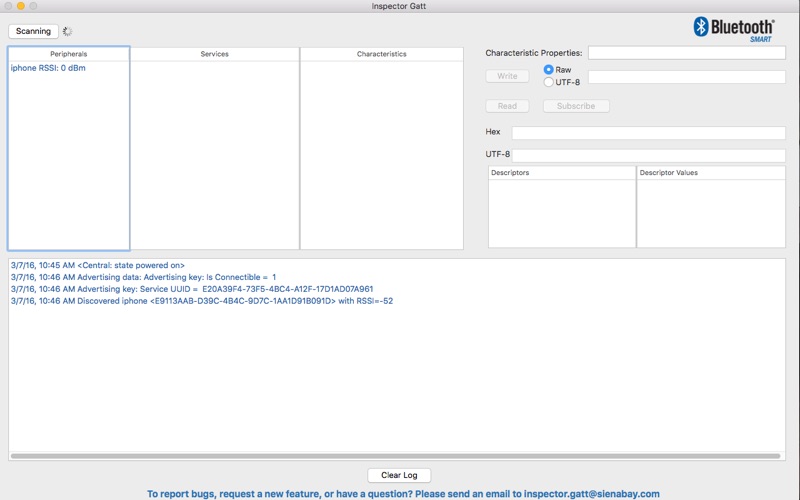
Task: Click the 'Central: state powered on' log line
Action: tap(98, 265)
